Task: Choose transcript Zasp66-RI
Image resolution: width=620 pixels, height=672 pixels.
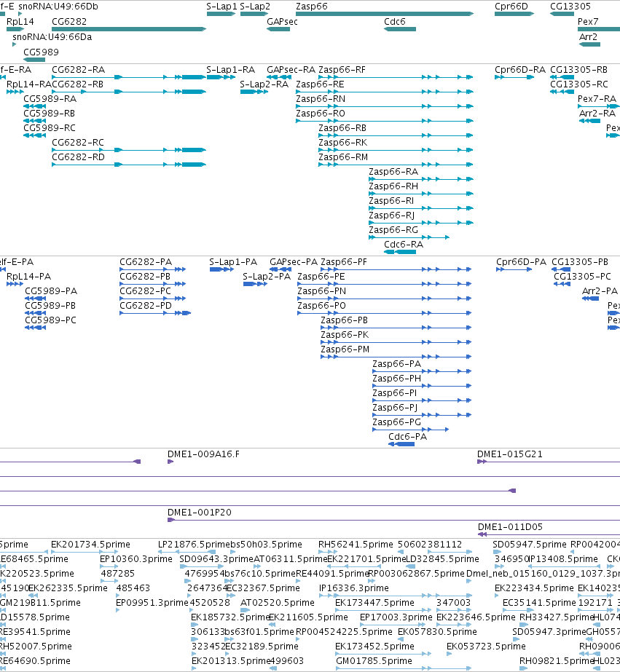Action: point(421,208)
